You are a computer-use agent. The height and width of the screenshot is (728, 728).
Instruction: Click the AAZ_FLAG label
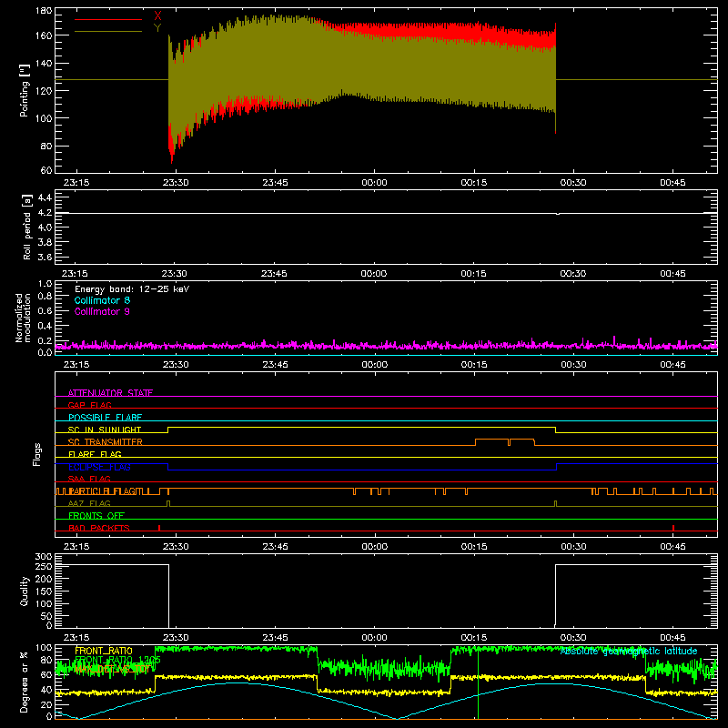89,503
